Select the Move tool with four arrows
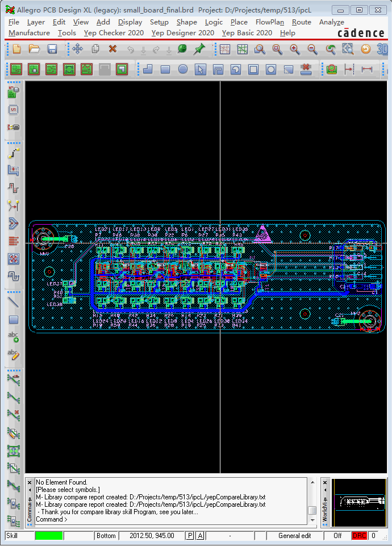This screenshot has height=546, width=392. [x=78, y=49]
